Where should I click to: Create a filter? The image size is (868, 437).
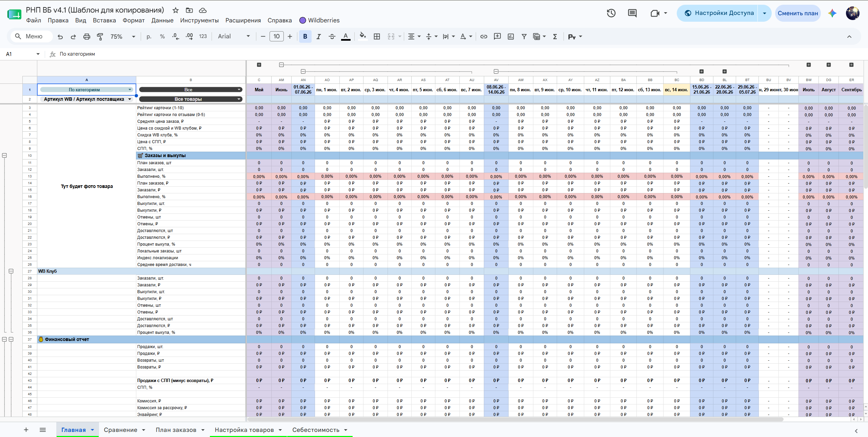[x=524, y=37]
